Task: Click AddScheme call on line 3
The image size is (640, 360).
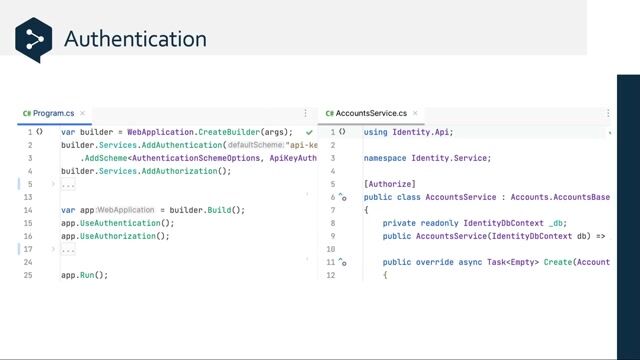Action: pyautogui.click(x=106, y=158)
